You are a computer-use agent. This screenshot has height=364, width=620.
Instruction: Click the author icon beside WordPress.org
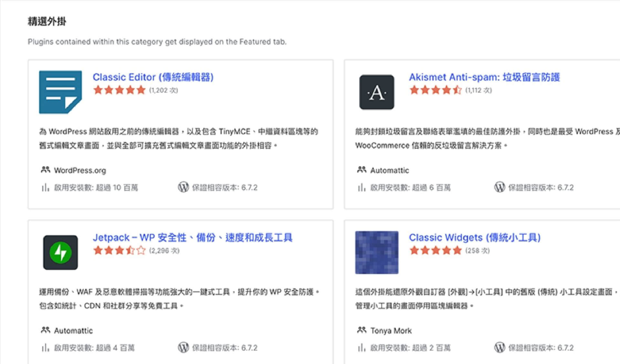pos(46,170)
